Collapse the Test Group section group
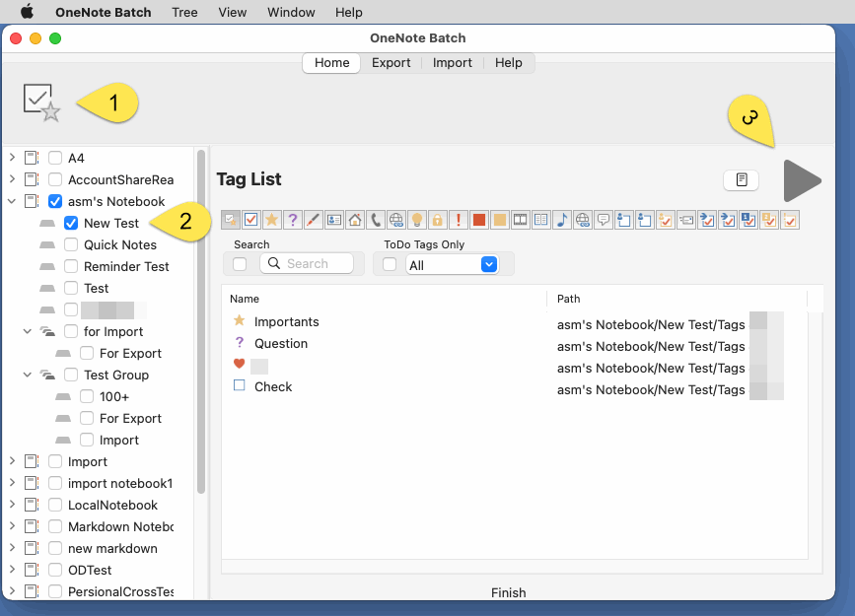855x616 pixels. tap(28, 375)
